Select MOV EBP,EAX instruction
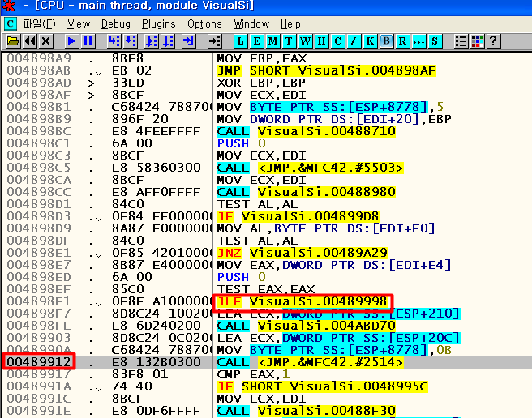 click(262, 58)
